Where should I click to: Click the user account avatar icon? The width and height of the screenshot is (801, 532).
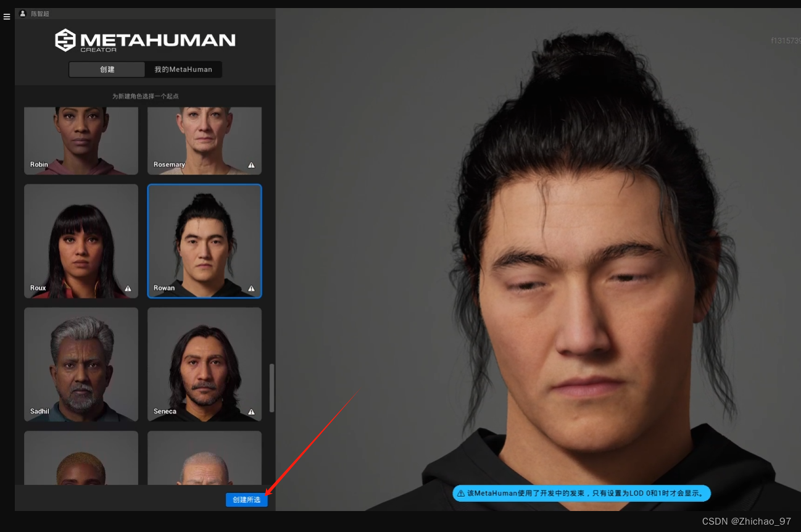point(23,14)
